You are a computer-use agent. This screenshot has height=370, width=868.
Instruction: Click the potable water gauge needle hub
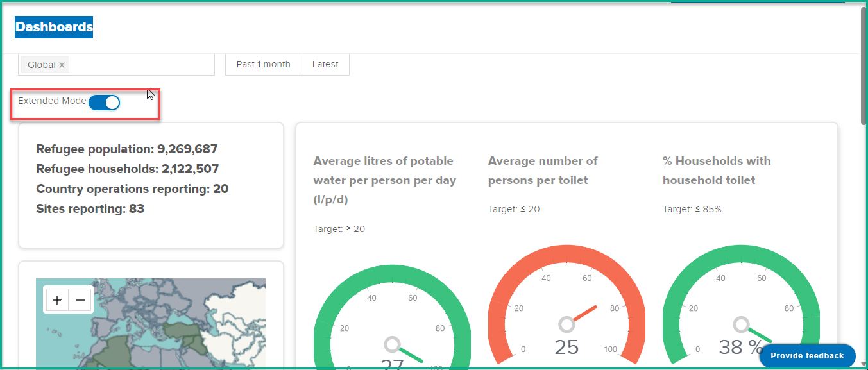pos(393,345)
